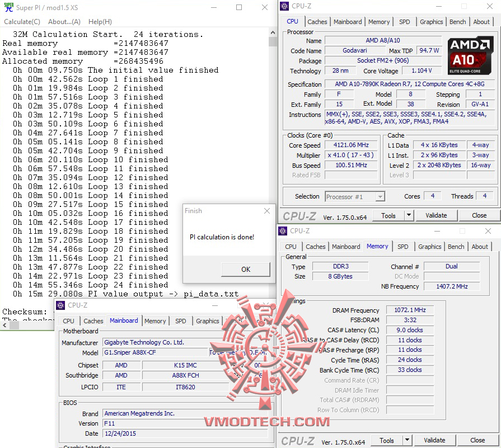
Task: Click Southbridge value A88X FCH
Action: 186,375
